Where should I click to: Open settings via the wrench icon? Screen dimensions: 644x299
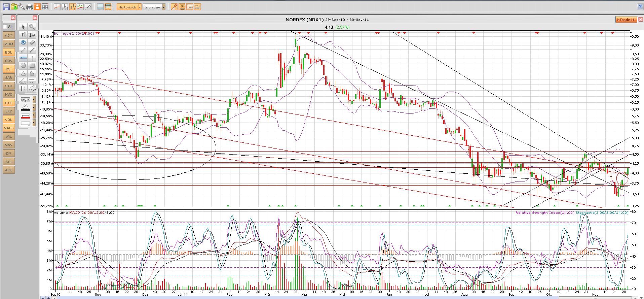point(22,7)
